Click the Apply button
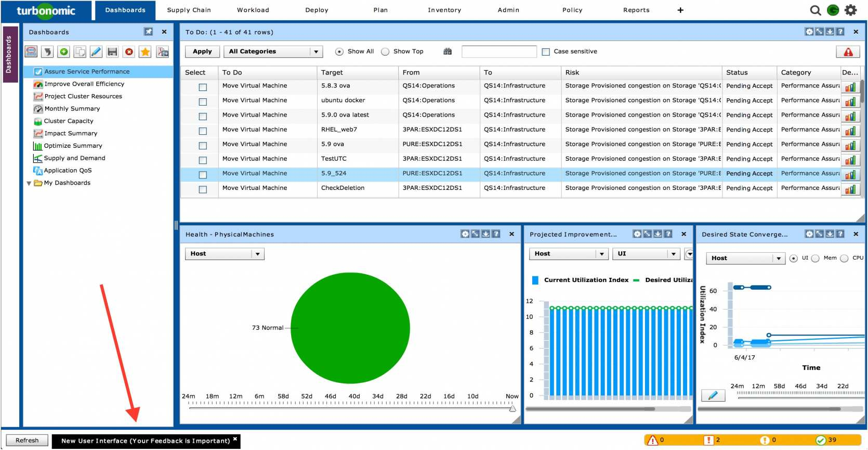The width and height of the screenshot is (868, 450). tap(202, 52)
